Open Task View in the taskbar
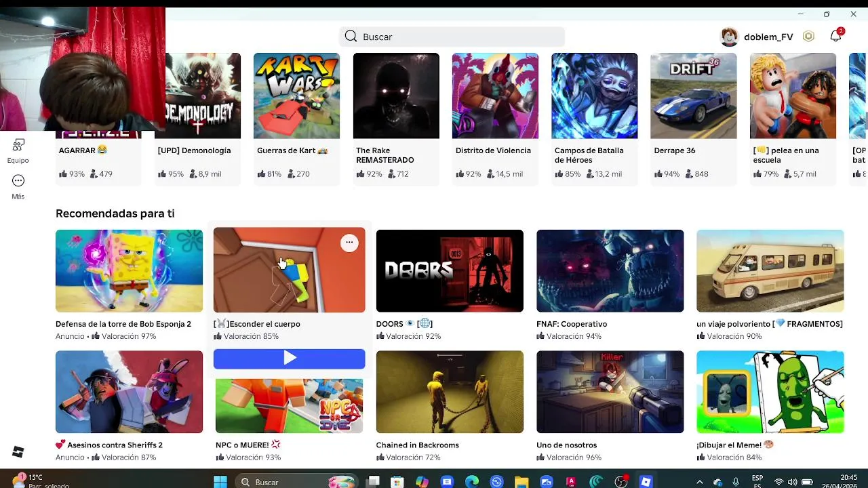The width and height of the screenshot is (868, 488). (x=373, y=482)
